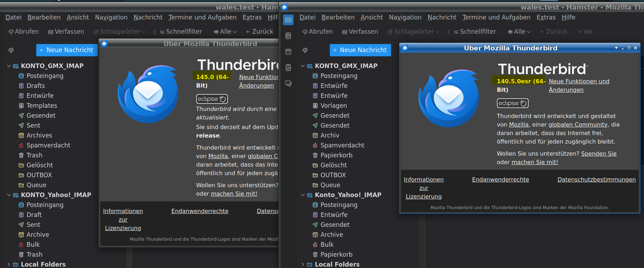Image resolution: width=644 pixels, height=268 pixels.
Task: Switch to the Calendar space icon
Action: pyautogui.click(x=288, y=52)
